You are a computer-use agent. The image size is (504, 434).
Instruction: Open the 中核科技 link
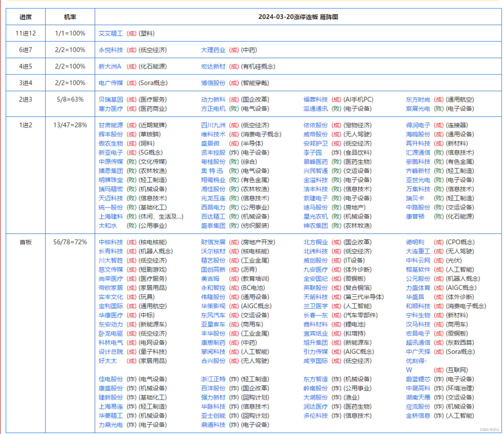coord(111,242)
